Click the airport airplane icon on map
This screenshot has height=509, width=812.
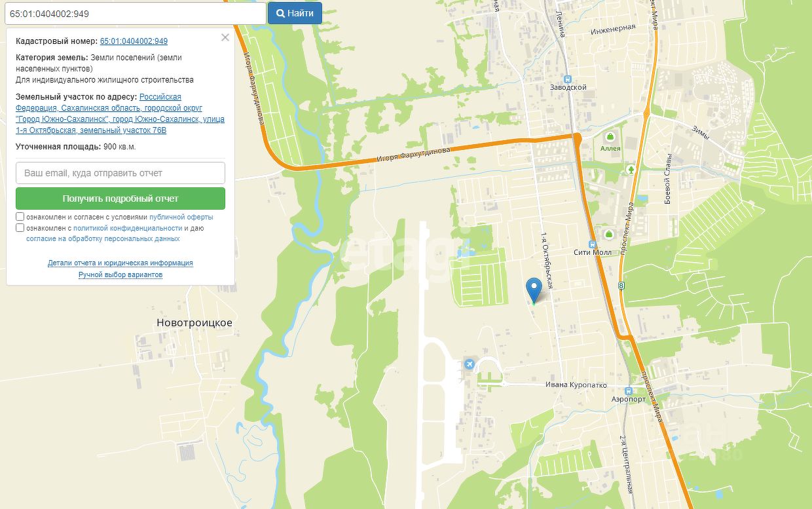pyautogui.click(x=468, y=364)
